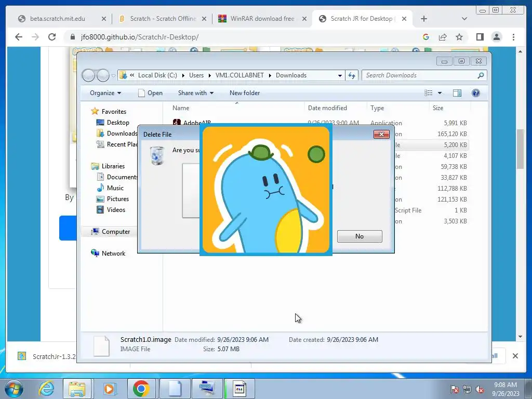This screenshot has width=532, height=399.
Task: Switch to Scratch Offline tab
Action: tap(163, 19)
